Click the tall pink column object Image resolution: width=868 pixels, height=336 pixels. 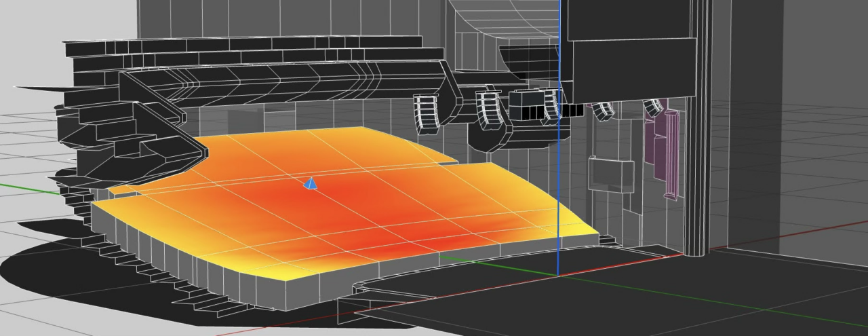(x=671, y=155)
